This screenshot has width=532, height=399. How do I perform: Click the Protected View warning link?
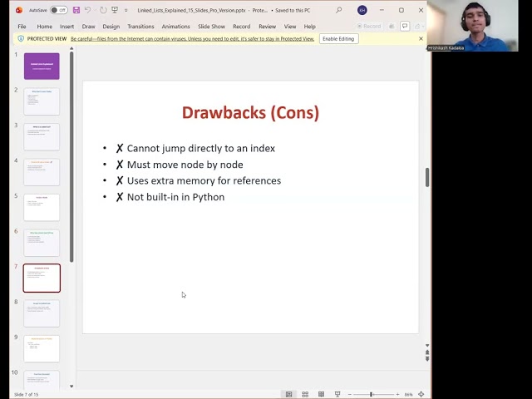[192, 39]
